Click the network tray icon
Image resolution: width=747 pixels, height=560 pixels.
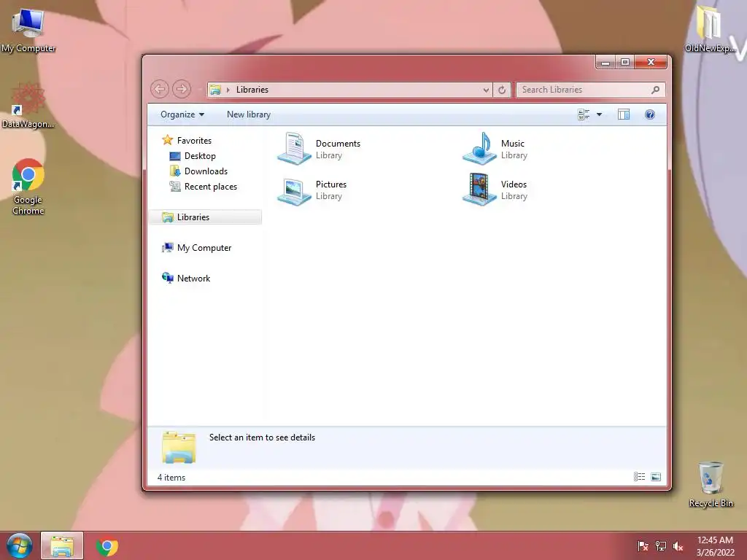point(661,546)
